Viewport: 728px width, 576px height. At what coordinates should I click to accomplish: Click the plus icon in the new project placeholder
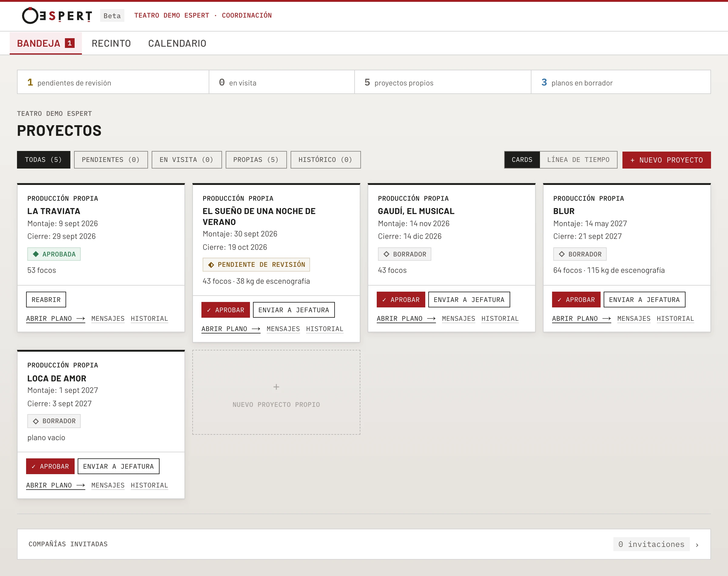tap(276, 387)
